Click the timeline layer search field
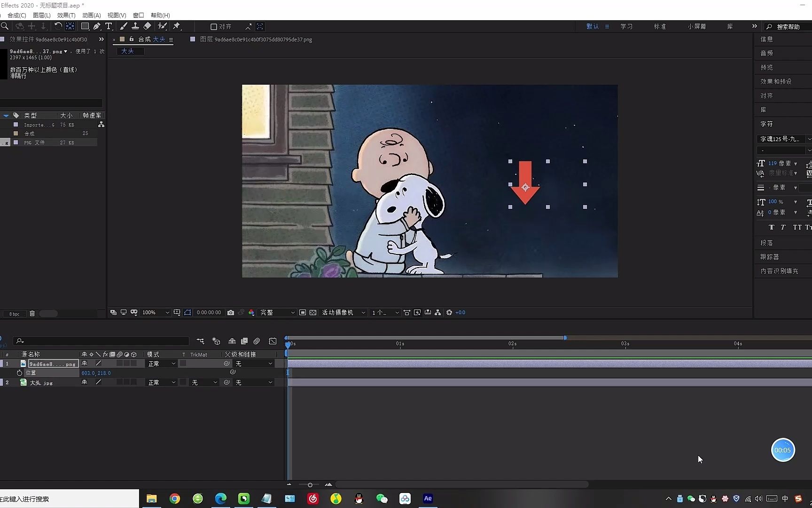812x508 pixels. click(101, 341)
